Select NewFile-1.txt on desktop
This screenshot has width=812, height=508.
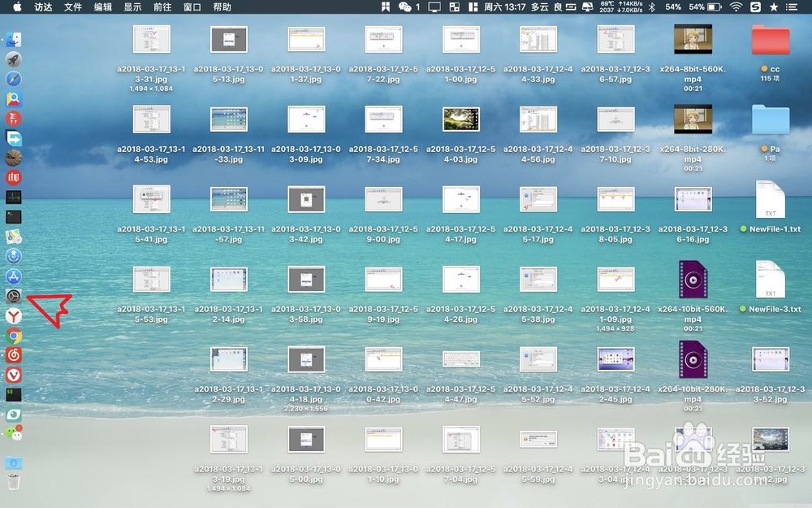pos(771,200)
